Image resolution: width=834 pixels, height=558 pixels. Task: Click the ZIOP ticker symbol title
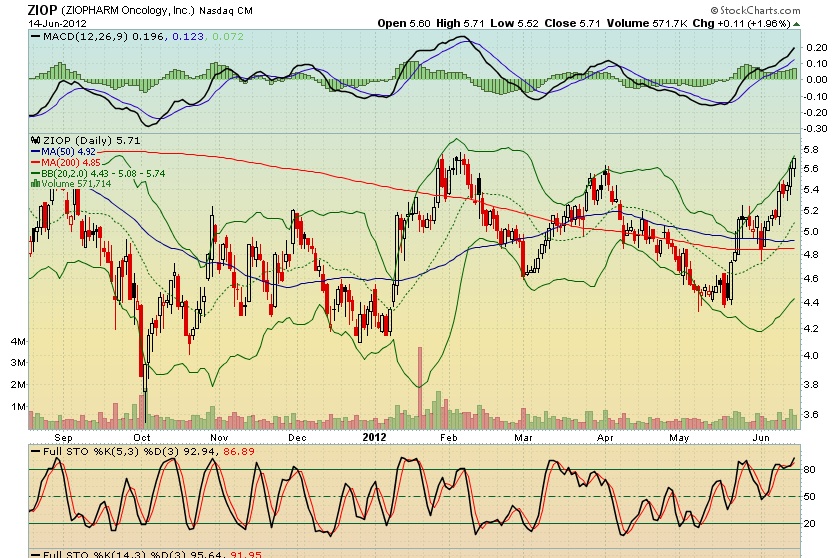coord(42,10)
